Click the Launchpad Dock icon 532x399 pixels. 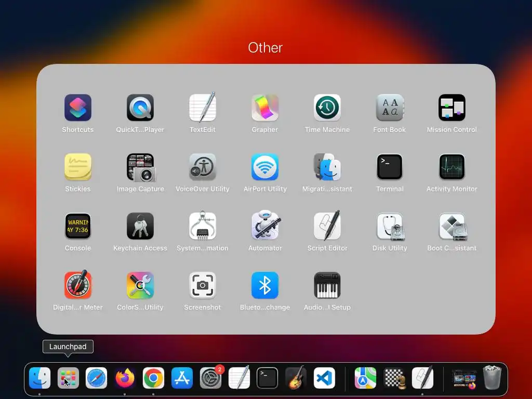(x=68, y=378)
